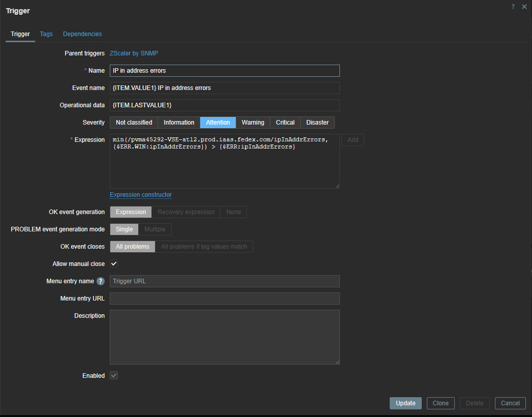Open the Dependencies tab
The height and width of the screenshot is (417, 532).
82,34
